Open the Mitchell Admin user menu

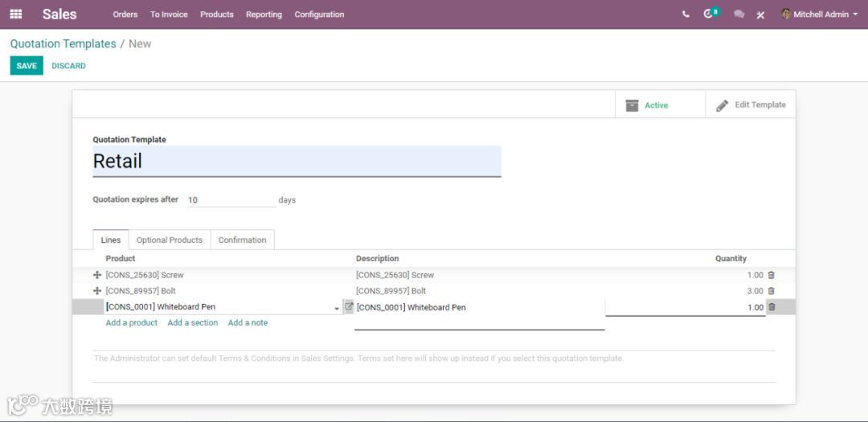(x=819, y=14)
